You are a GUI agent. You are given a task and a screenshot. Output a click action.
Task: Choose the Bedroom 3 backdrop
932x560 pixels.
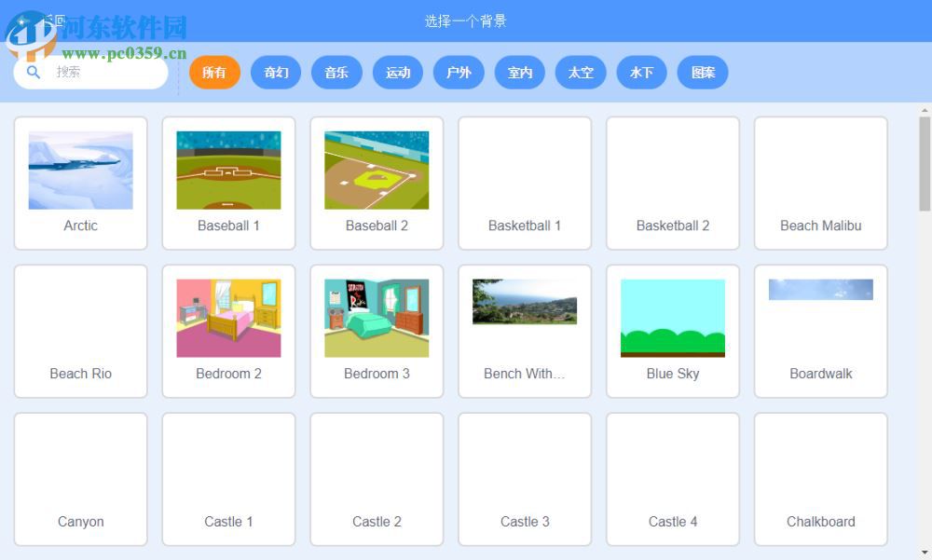377,330
